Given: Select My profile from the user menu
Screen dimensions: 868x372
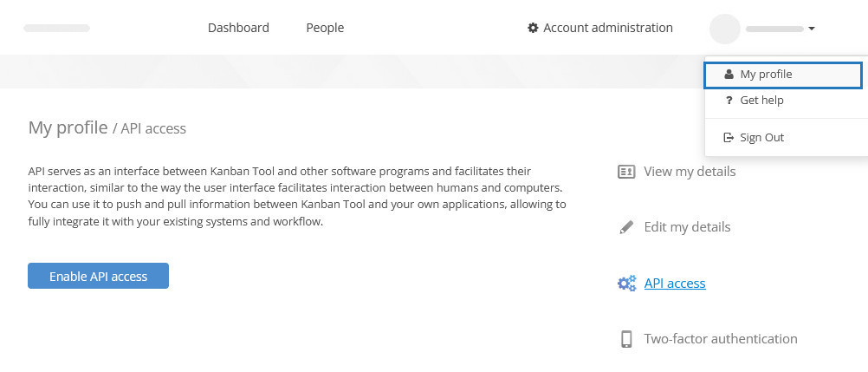Looking at the screenshot, I should [783, 75].
